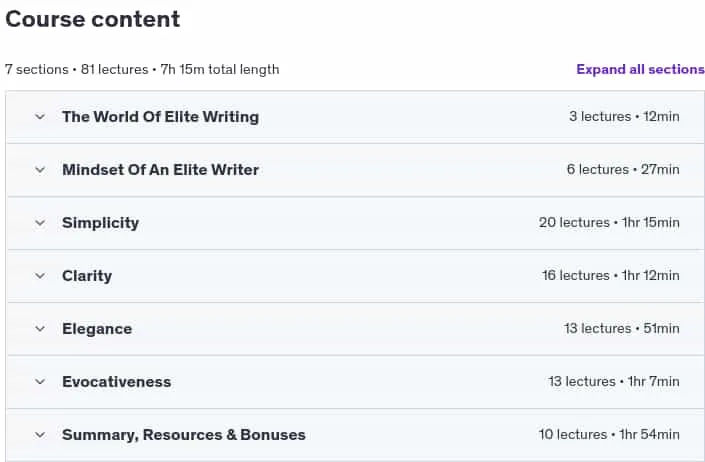The width and height of the screenshot is (705, 462).
Task: Click the chevron beside Simplicity
Action: tap(40, 223)
